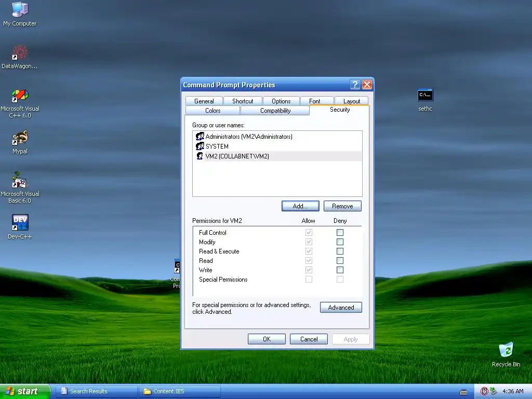Tick Deny for Read & Execute
The width and height of the screenshot is (532, 399).
340,251
